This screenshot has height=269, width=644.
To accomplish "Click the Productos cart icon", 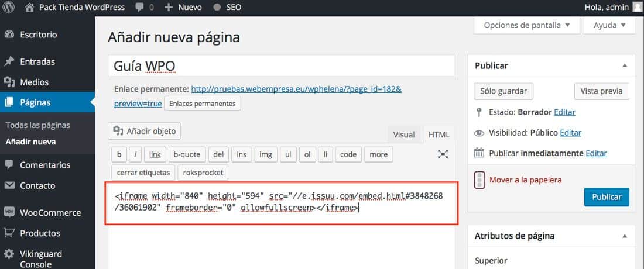I will 9,233.
